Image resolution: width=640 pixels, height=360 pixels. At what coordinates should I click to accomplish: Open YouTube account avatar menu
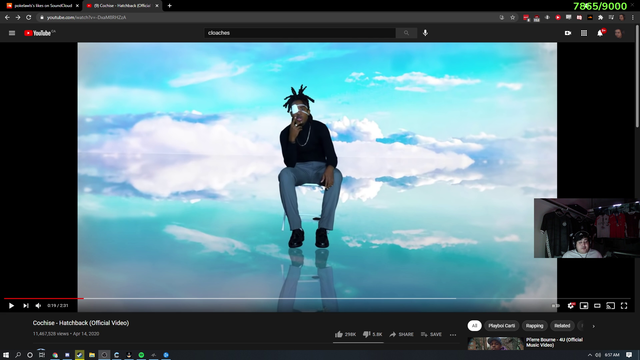pyautogui.click(x=619, y=33)
